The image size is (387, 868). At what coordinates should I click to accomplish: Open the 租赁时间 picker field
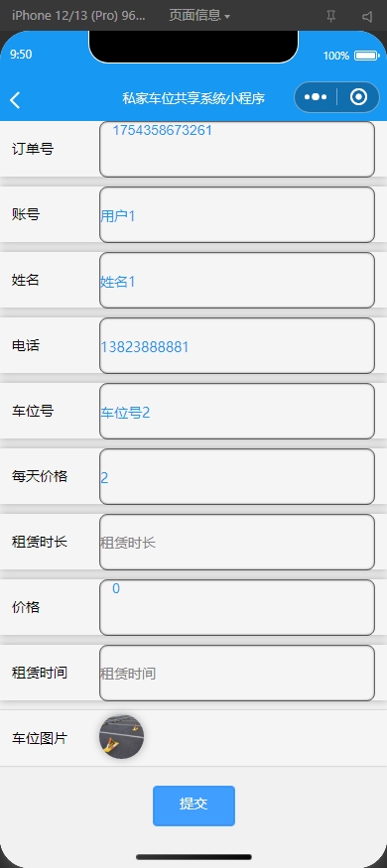coord(237,673)
